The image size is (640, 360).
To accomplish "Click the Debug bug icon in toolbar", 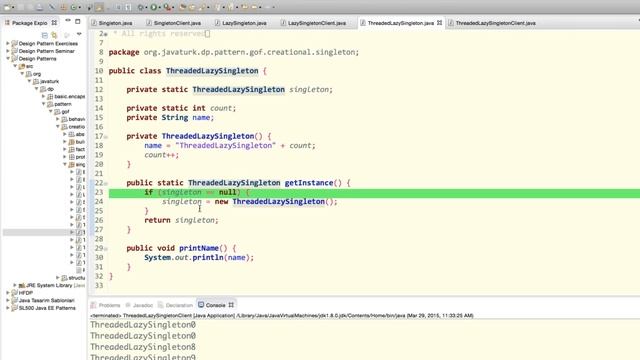I will pos(141,7).
